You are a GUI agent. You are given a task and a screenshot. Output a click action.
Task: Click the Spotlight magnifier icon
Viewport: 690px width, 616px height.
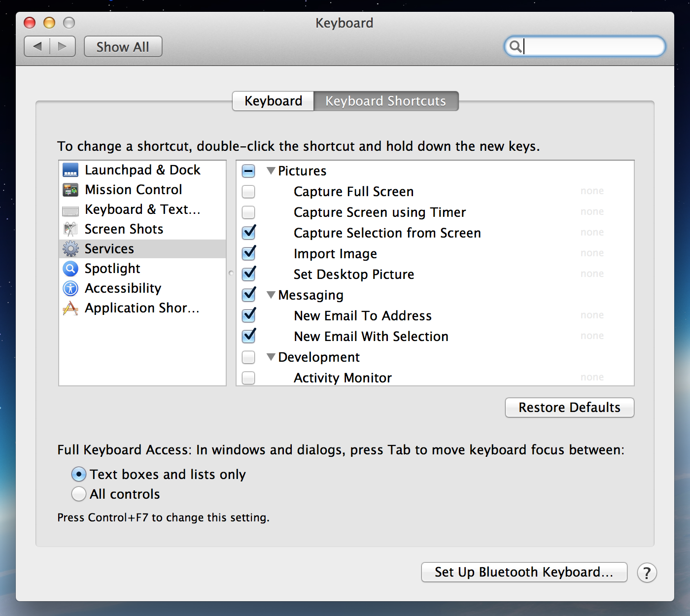pyautogui.click(x=70, y=269)
